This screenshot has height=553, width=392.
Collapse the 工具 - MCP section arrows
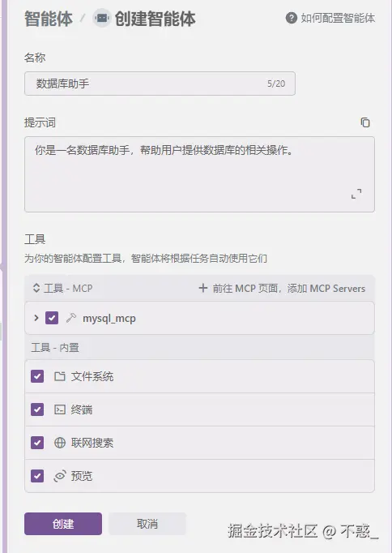click(x=36, y=288)
